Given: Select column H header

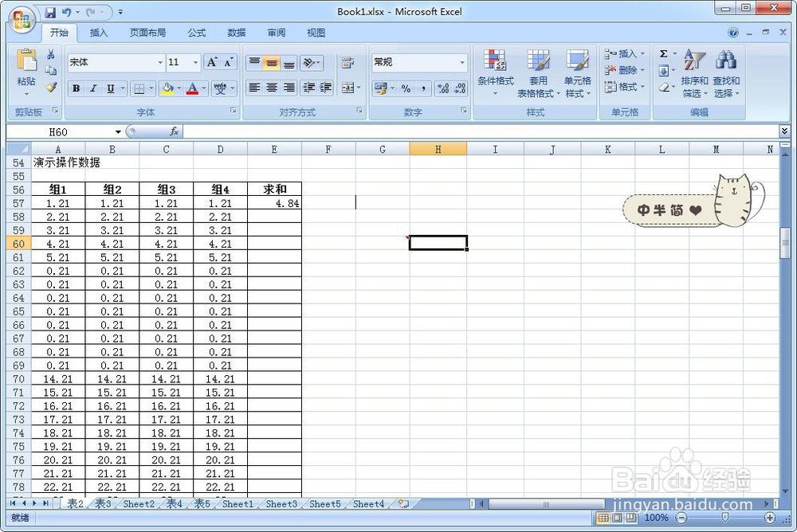Looking at the screenshot, I should 438,150.
